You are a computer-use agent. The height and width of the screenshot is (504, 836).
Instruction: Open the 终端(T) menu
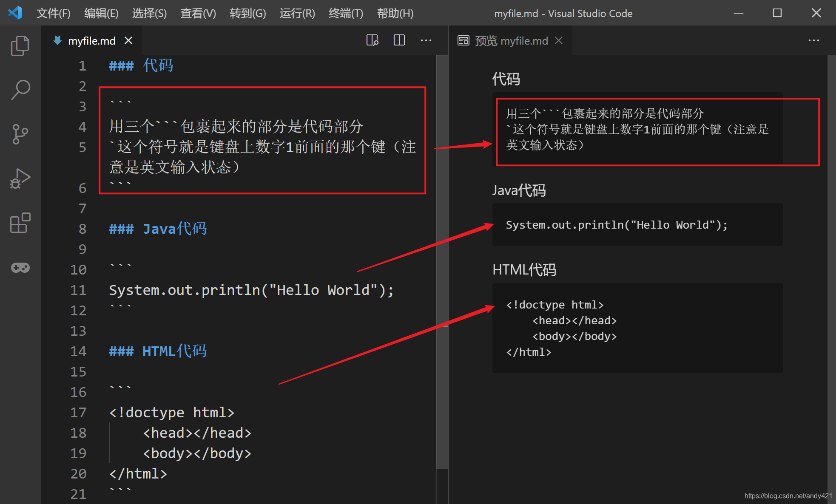346,13
